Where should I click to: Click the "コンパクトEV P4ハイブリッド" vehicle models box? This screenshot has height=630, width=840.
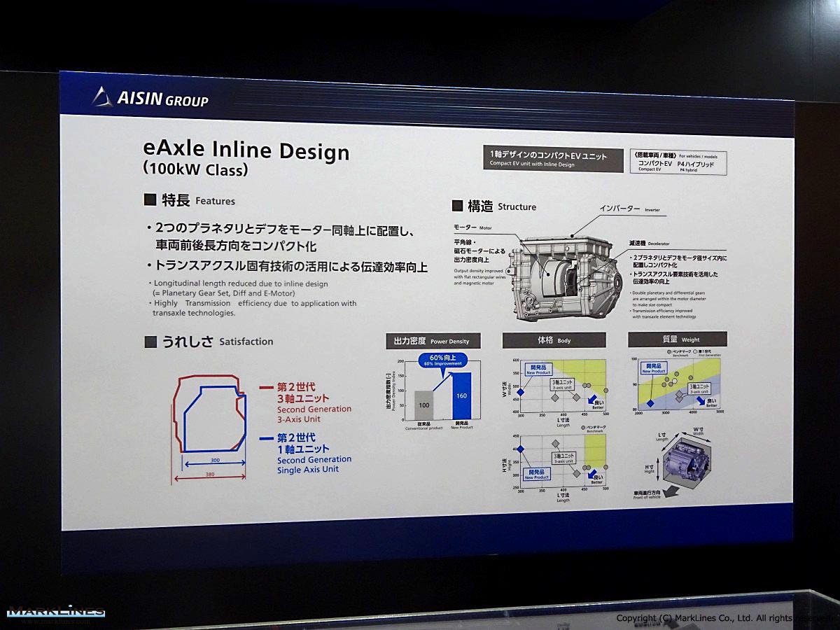(x=679, y=162)
